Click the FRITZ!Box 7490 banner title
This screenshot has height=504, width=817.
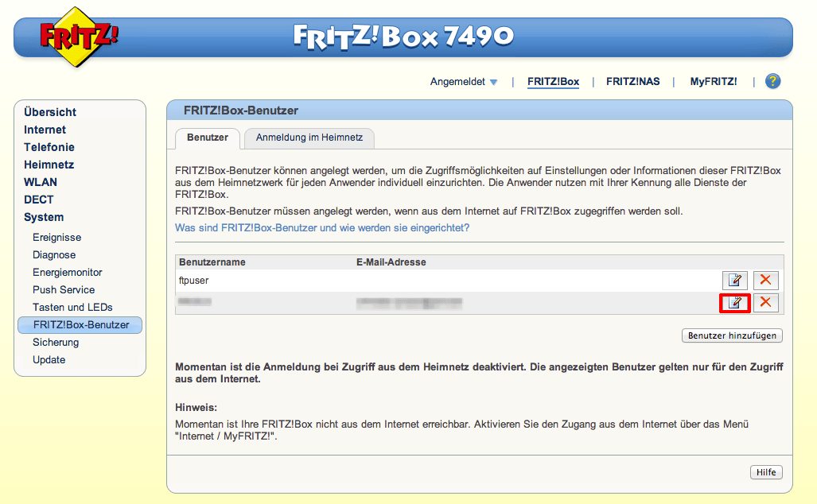tap(403, 37)
